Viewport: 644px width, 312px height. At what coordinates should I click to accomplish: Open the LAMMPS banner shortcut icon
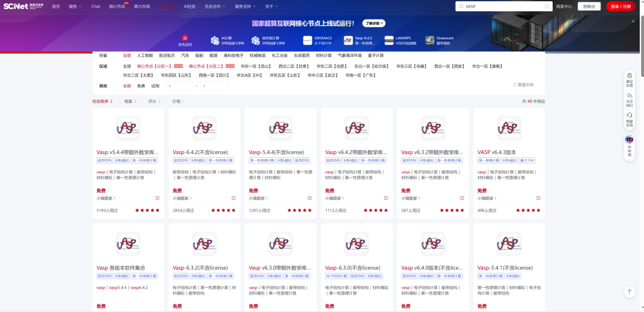(x=389, y=40)
